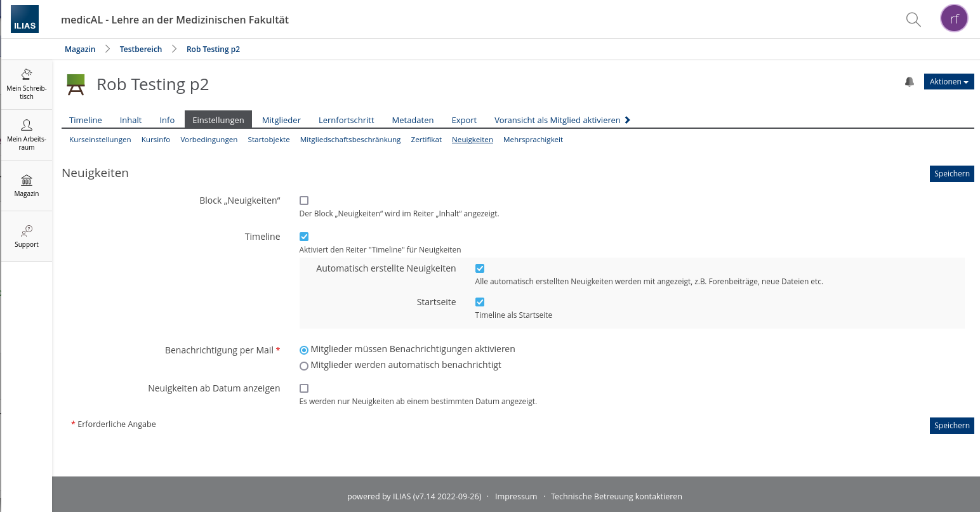Toggle Neuigkeiten ab Datum anzeigen checkbox

pos(304,388)
